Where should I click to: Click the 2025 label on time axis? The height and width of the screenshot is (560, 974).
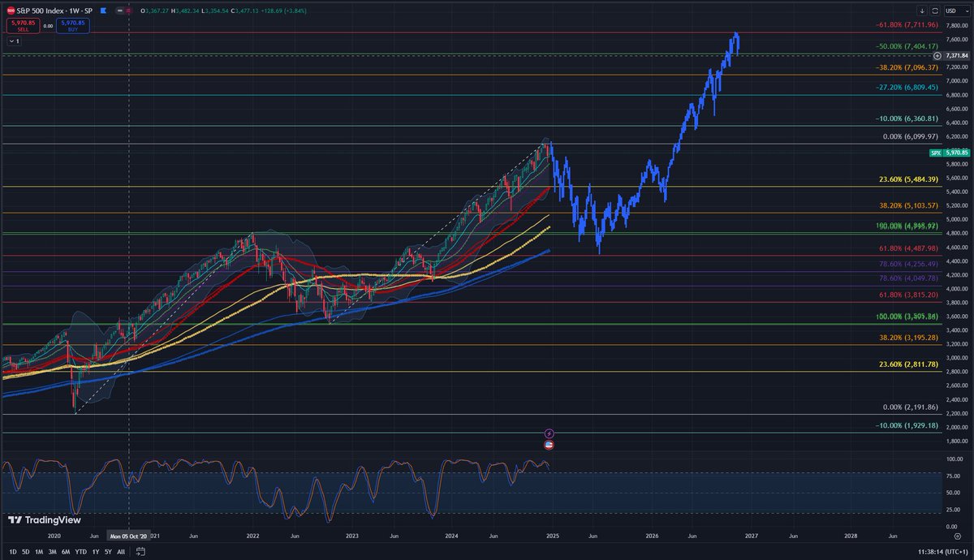coord(553,536)
